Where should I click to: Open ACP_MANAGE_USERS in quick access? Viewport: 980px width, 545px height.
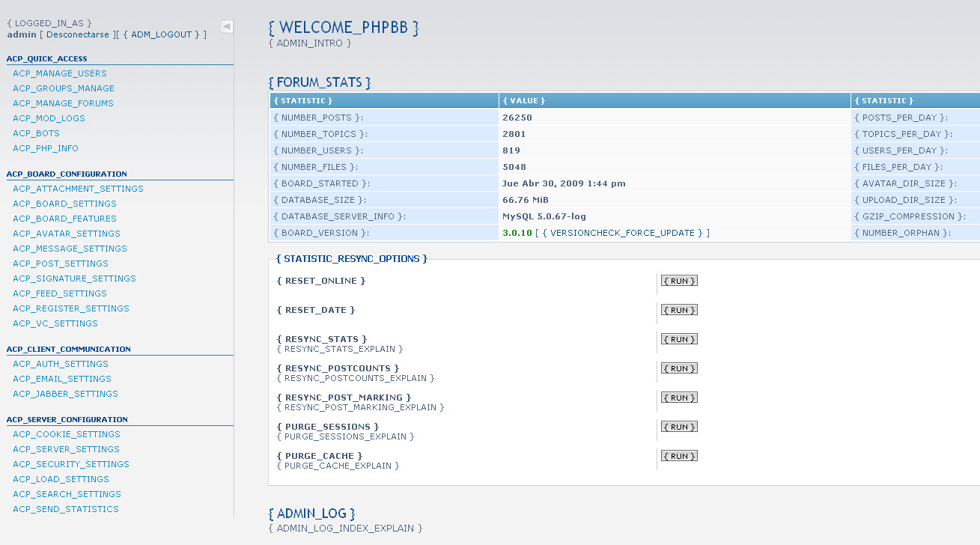(60, 73)
